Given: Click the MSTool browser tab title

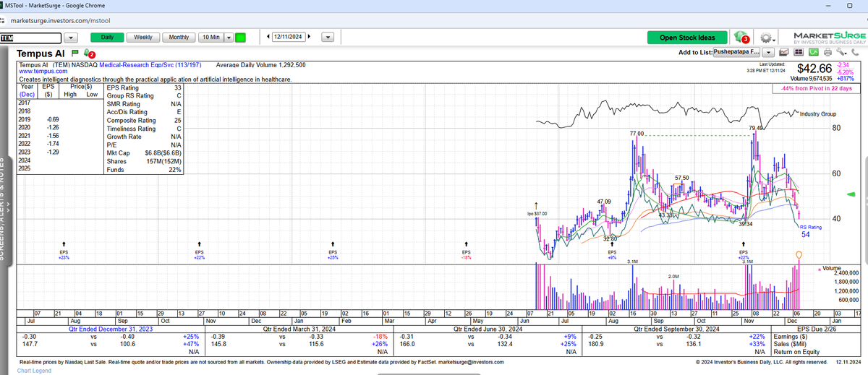Looking at the screenshot, I should (x=56, y=5).
